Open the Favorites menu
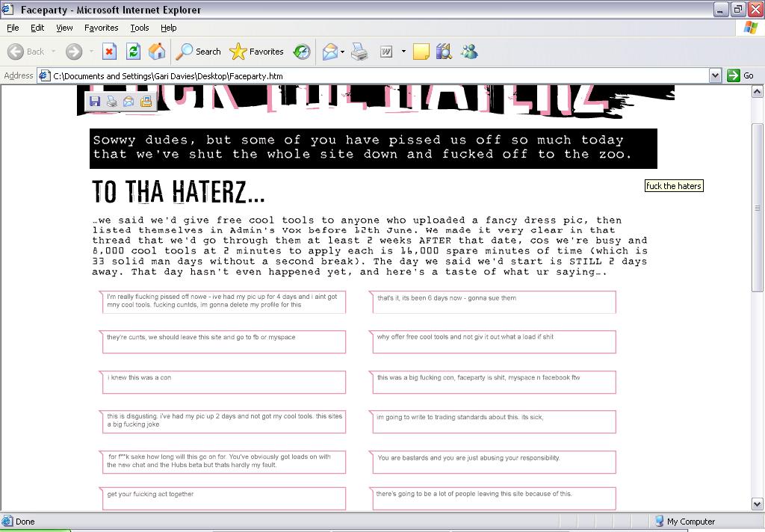Viewport: 765px width, 532px height. 101,28
